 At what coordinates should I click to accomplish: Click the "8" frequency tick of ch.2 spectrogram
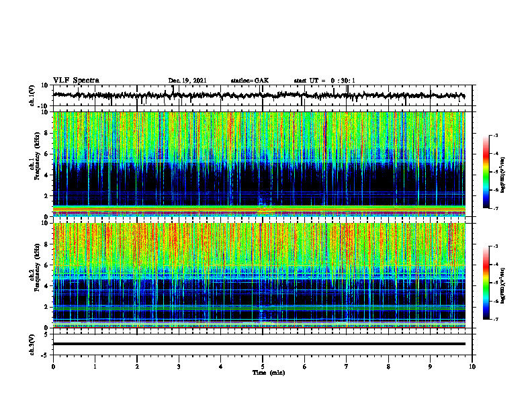pos(46,244)
